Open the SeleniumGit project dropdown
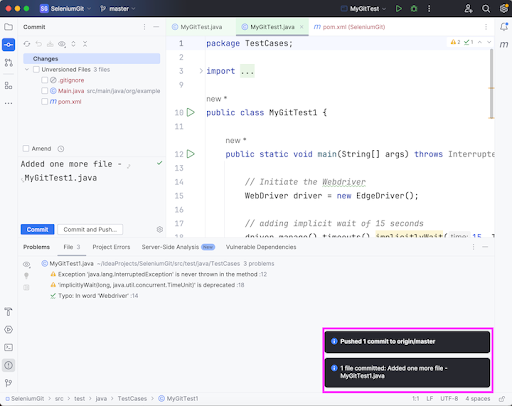The height and width of the screenshot is (406, 512). click(x=65, y=9)
